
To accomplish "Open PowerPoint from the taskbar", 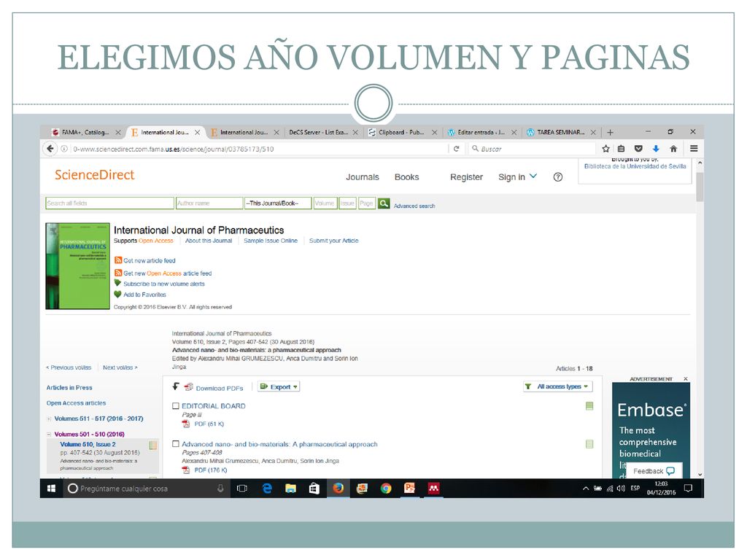I will tap(410, 488).
